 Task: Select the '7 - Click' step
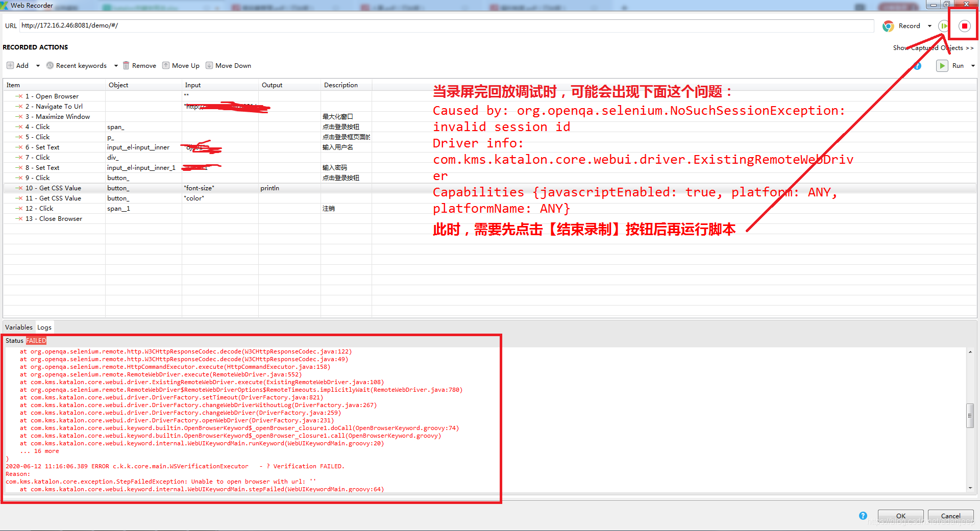(x=38, y=158)
